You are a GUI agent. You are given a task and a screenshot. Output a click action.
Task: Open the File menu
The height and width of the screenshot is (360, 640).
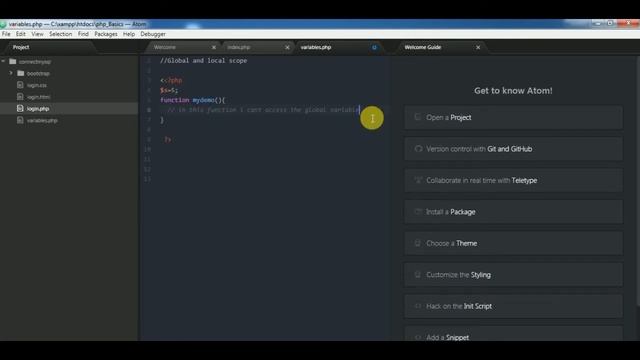[x=6, y=34]
